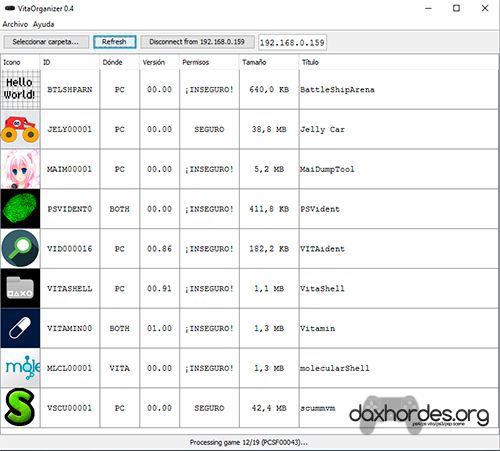This screenshot has width=500, height=451.
Task: Sort by the Título column header
Action: coord(399,62)
